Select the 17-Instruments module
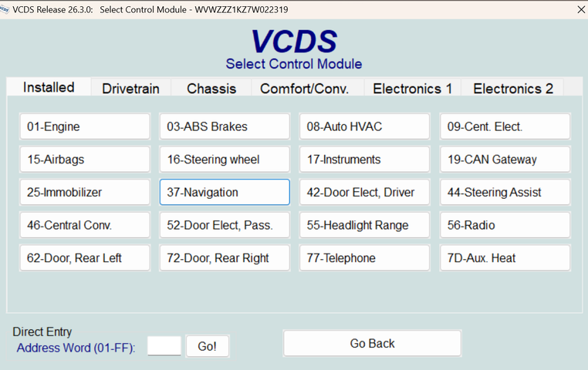 pyautogui.click(x=364, y=160)
